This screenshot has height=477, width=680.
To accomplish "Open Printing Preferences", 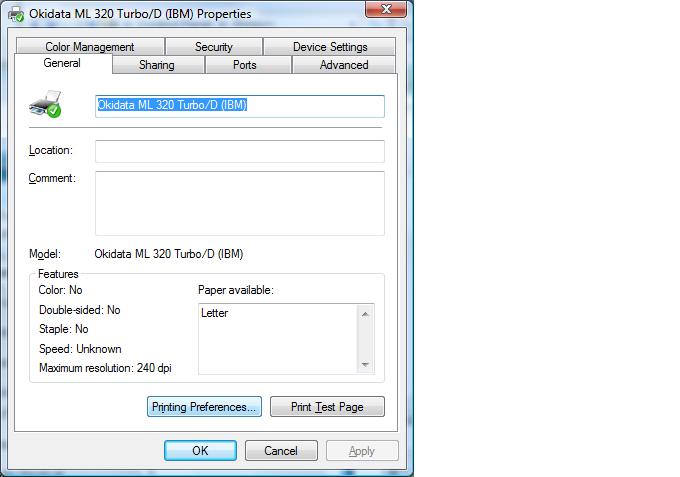I will click(x=205, y=407).
